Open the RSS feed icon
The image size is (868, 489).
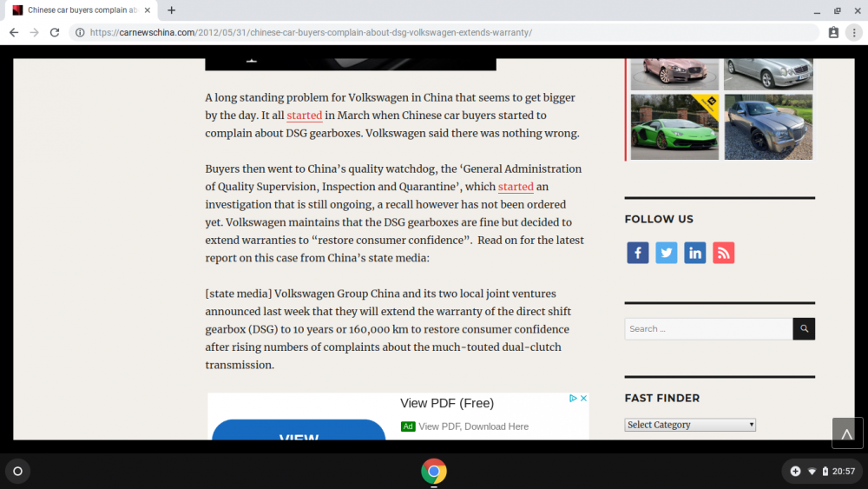(x=723, y=253)
